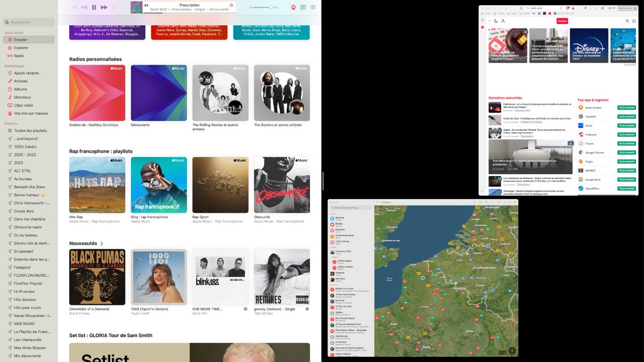
Task: Open the Disney+ article card on clubic
Action: pyautogui.click(x=589, y=45)
